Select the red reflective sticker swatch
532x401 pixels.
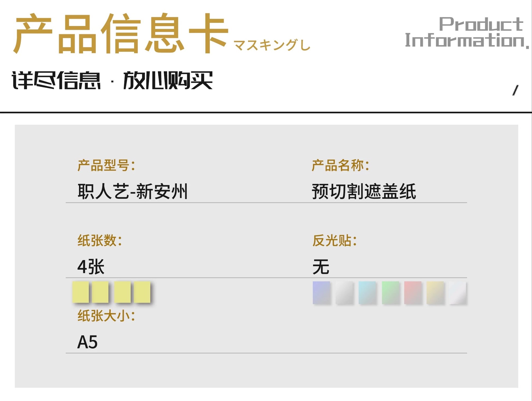coord(413,292)
